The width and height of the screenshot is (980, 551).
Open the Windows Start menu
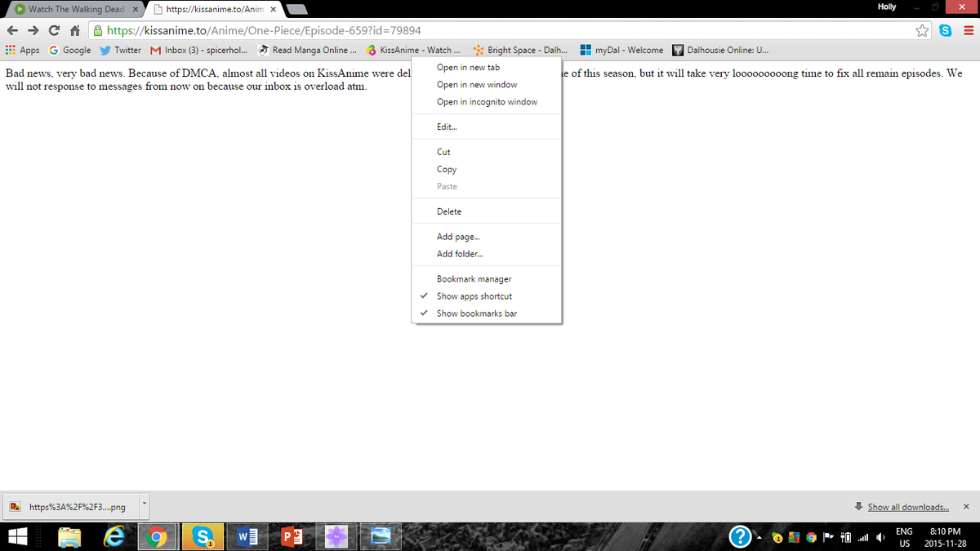pos(18,537)
